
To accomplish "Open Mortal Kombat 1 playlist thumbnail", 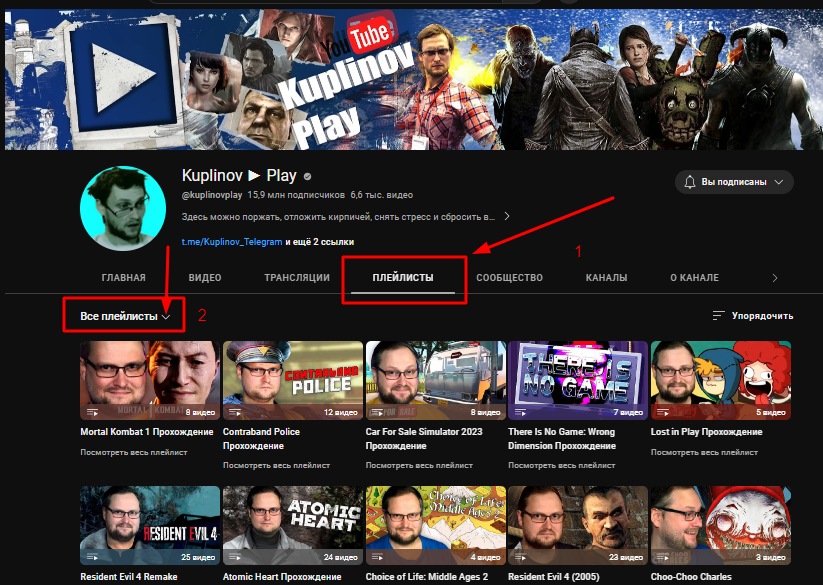I will tap(150, 380).
